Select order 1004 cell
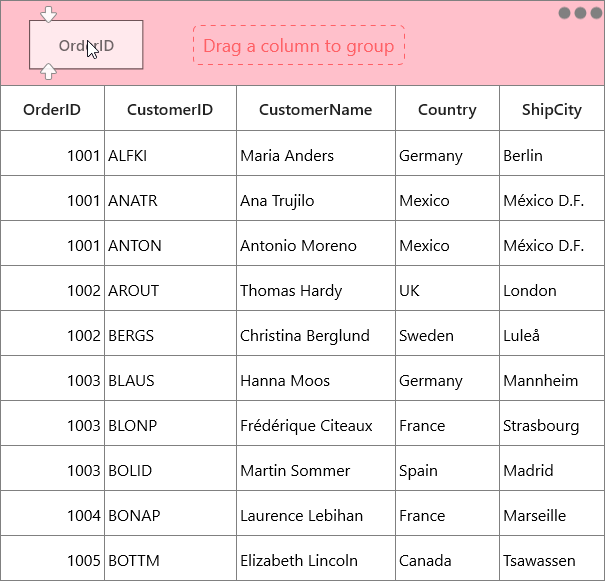This screenshot has width=605, height=581. [52, 513]
